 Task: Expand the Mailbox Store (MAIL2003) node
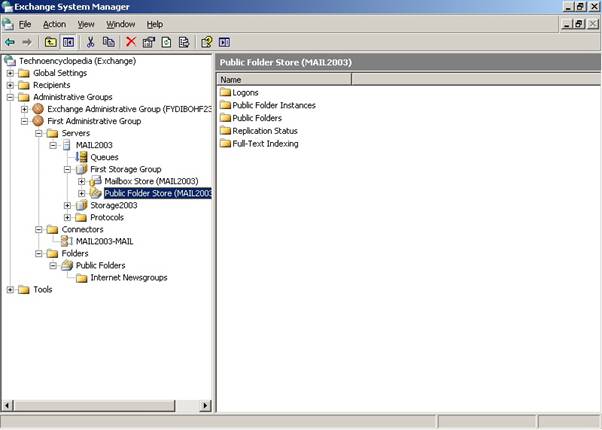coord(82,181)
